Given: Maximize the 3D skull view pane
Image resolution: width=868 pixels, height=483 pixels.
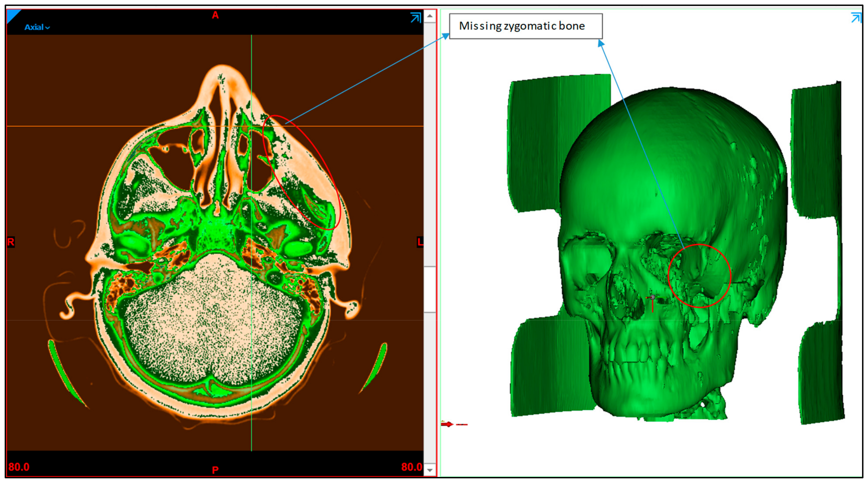Looking at the screenshot, I should pos(856,17).
